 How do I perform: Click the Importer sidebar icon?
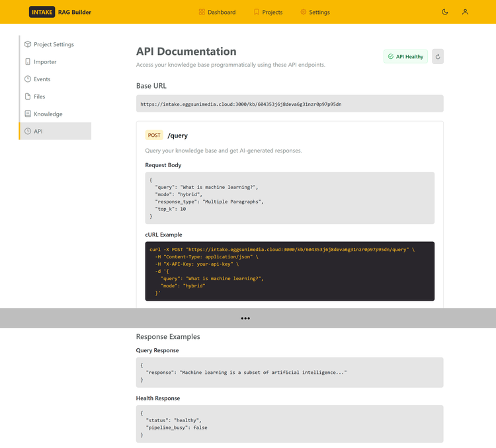click(x=28, y=61)
